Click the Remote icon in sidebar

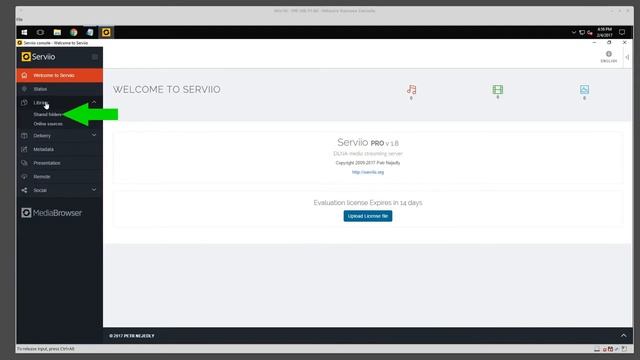tap(24, 177)
